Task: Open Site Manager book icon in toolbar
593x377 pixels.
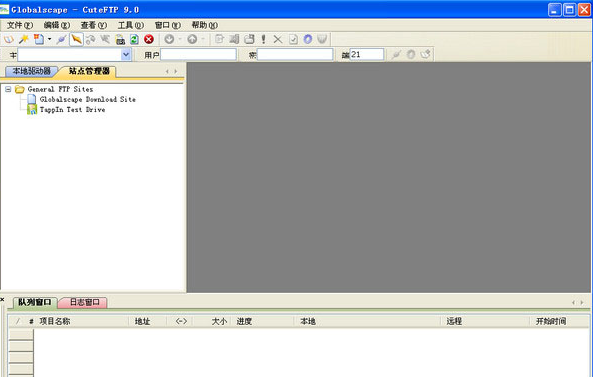Action: (x=9, y=39)
